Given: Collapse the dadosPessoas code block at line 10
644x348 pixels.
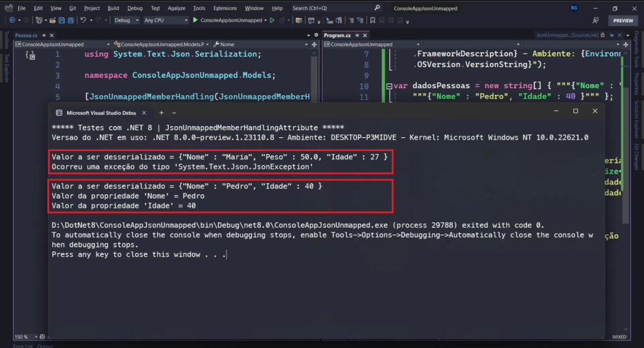Looking at the screenshot, I should (x=389, y=86).
